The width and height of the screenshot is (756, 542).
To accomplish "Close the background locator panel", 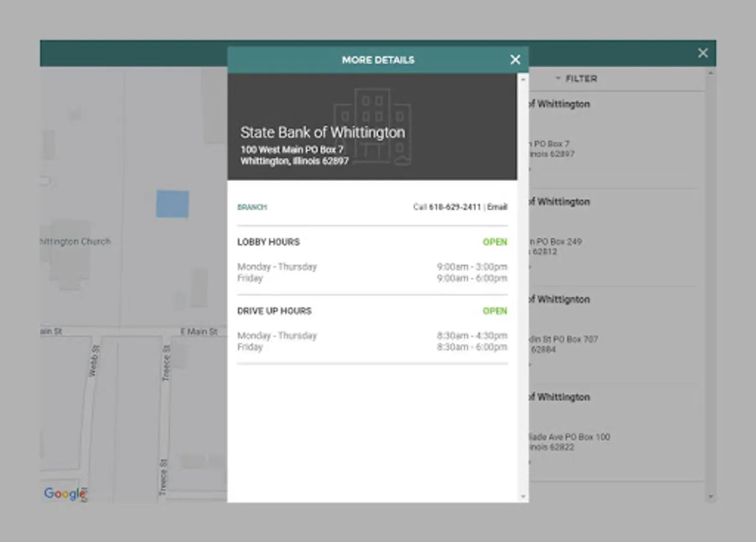I will (x=703, y=53).
